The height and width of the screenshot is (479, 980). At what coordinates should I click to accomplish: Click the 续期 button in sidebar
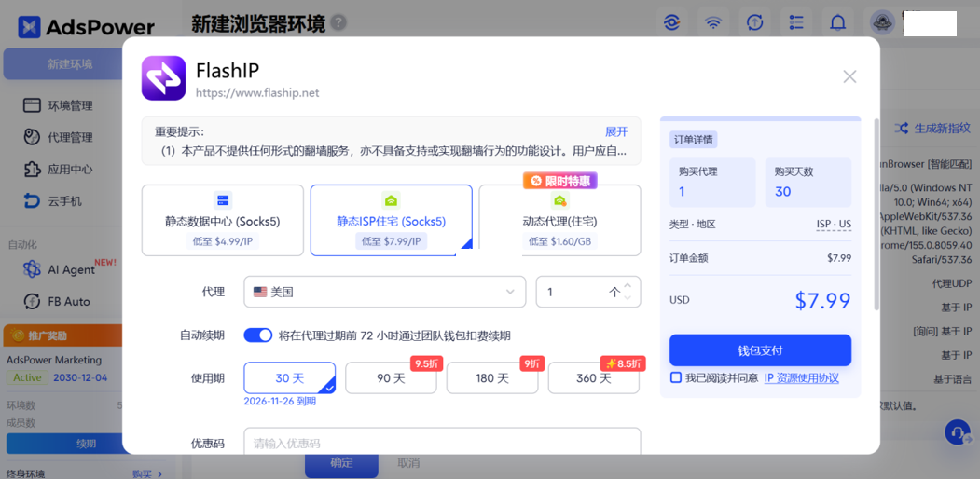click(x=63, y=444)
